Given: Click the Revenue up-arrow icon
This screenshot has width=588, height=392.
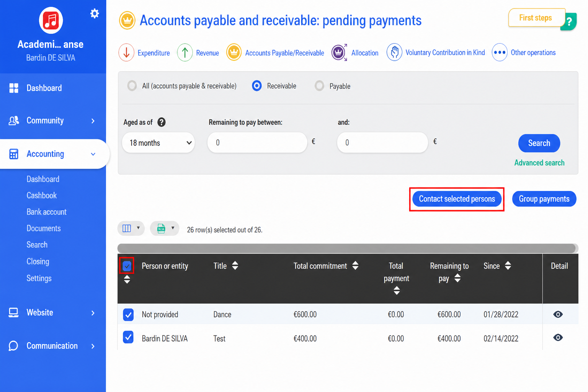Looking at the screenshot, I should tap(185, 52).
